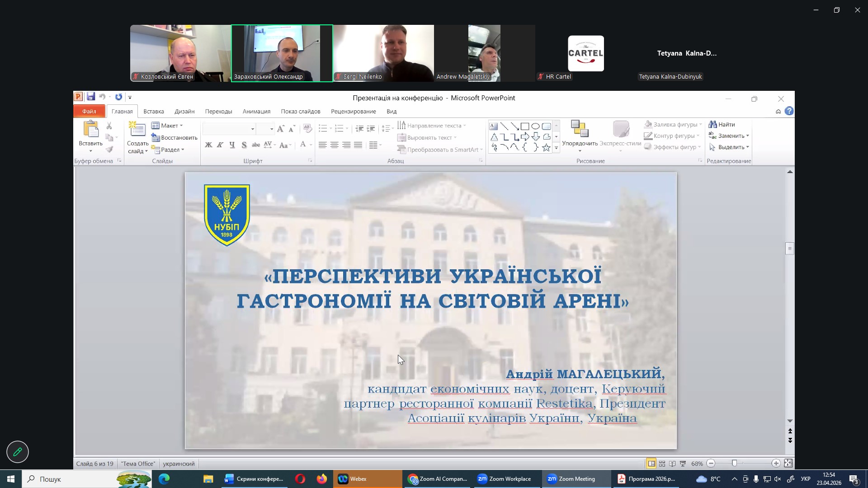Click the zoom slider in status bar
The width and height of the screenshot is (868, 488).
tap(734, 464)
